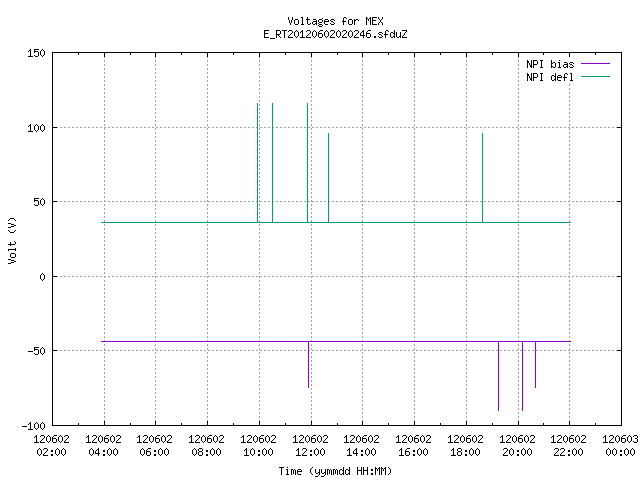The width and height of the screenshot is (640, 480).
Task: Click the green NPI defl legend line sample
Action: pyautogui.click(x=595, y=77)
